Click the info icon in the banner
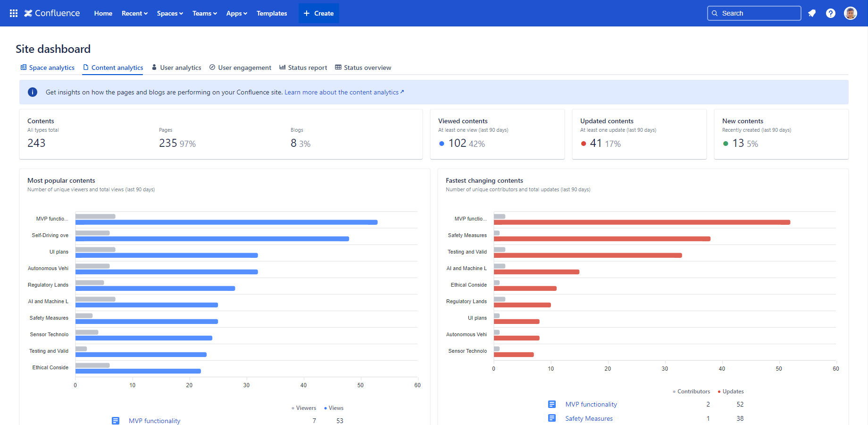Screen dimensions: 868x425 (x=33, y=92)
